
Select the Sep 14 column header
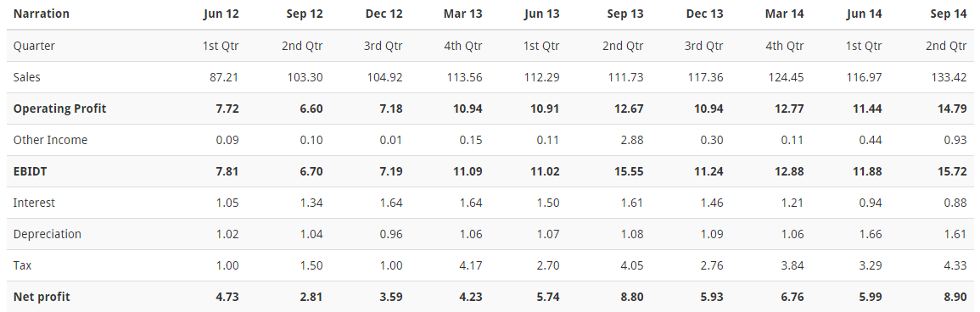(948, 14)
